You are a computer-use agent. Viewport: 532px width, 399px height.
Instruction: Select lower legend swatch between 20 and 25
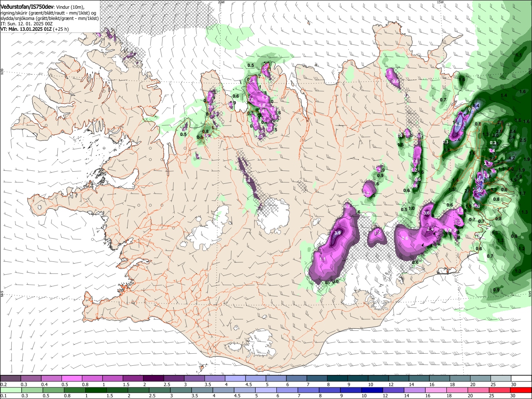(x=479, y=390)
